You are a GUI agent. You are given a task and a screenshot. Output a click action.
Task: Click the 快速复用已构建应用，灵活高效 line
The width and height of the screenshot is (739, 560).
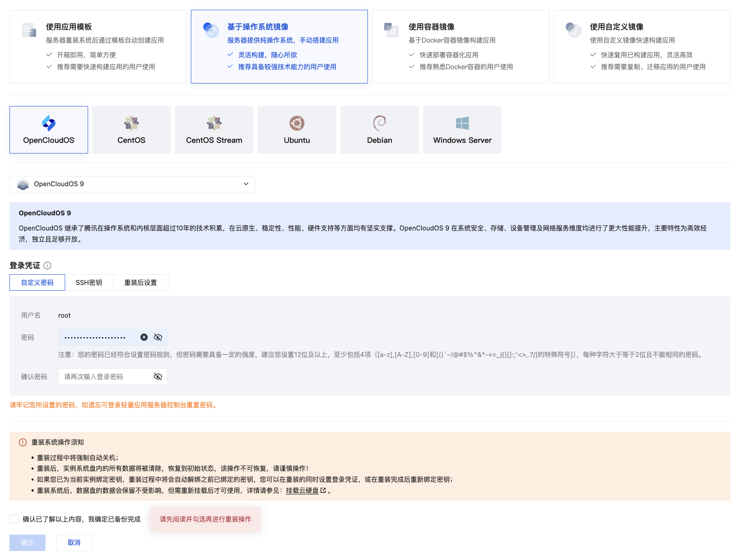(647, 55)
